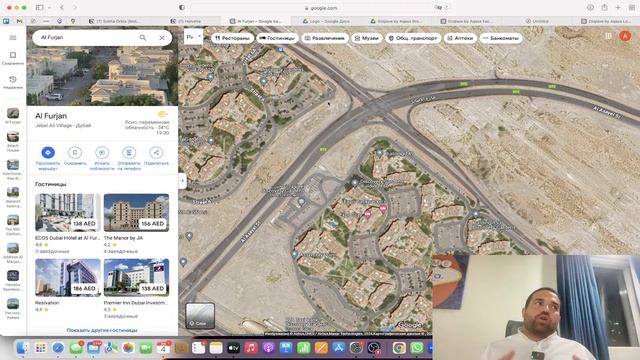Click the Al Furjan header photo
The height and width of the screenshot is (360, 640).
coord(102,76)
